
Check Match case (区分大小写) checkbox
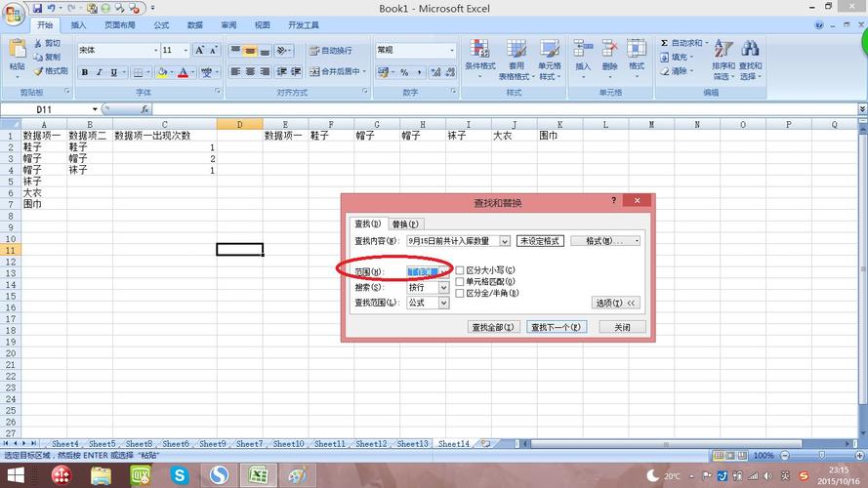pyautogui.click(x=460, y=270)
